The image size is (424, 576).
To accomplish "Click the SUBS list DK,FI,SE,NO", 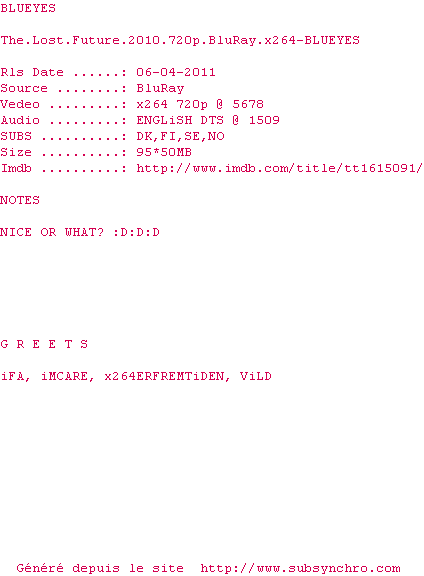I will pyautogui.click(x=180, y=136).
